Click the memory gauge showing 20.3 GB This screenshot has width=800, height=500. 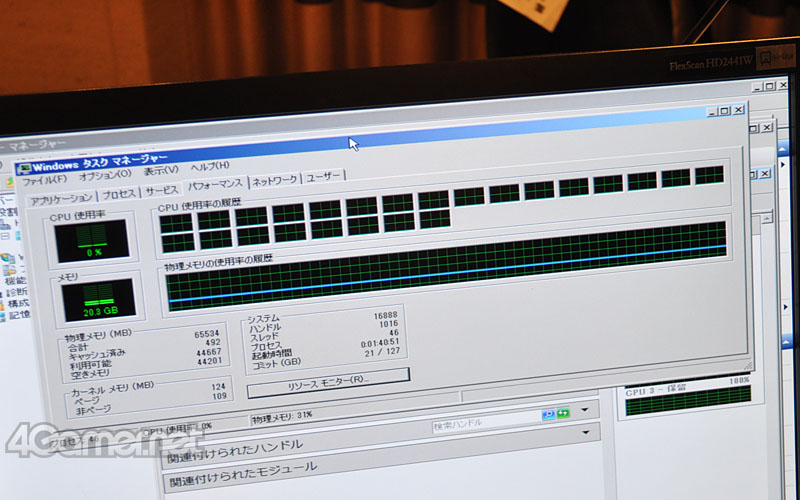tap(98, 300)
